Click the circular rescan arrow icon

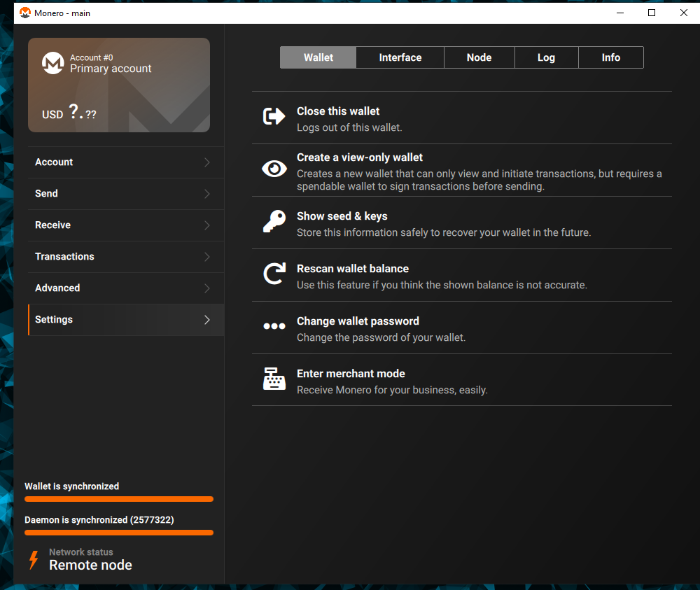coord(274,273)
